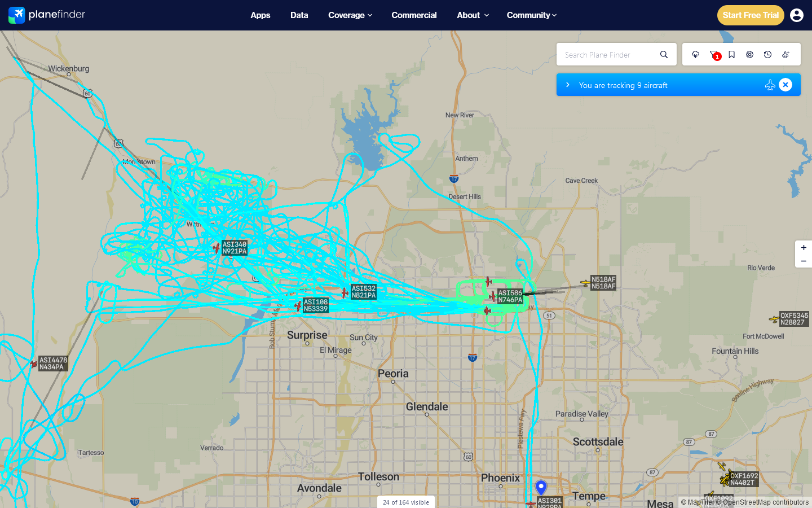Select the red plane beside label ASI532

[345, 292]
